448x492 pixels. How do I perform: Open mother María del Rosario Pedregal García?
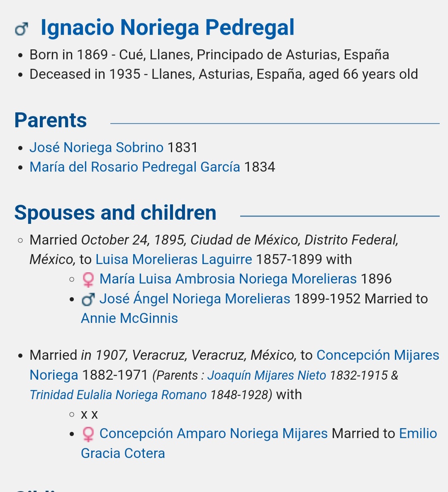point(135,167)
